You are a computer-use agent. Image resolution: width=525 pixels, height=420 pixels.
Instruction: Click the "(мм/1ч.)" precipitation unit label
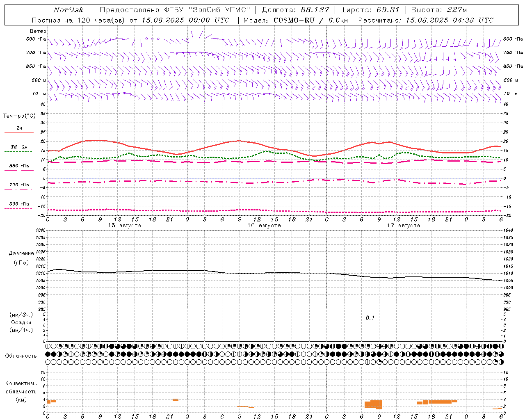21,330
